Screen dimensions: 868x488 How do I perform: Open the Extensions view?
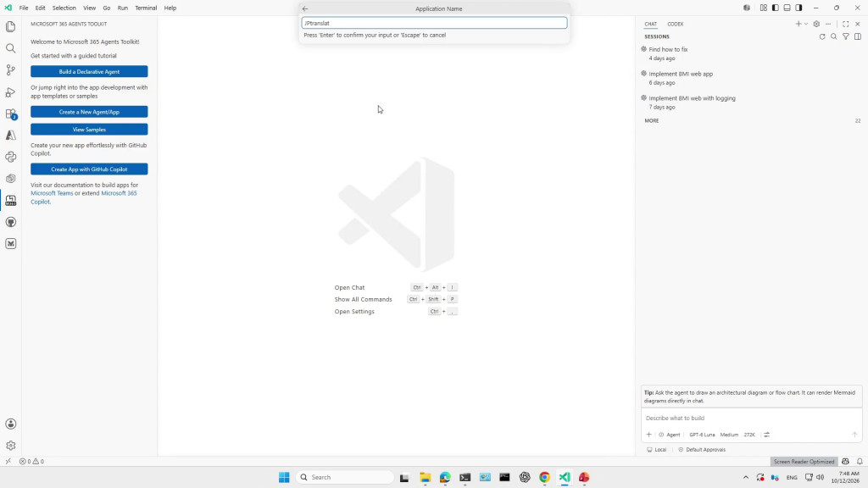(10, 114)
